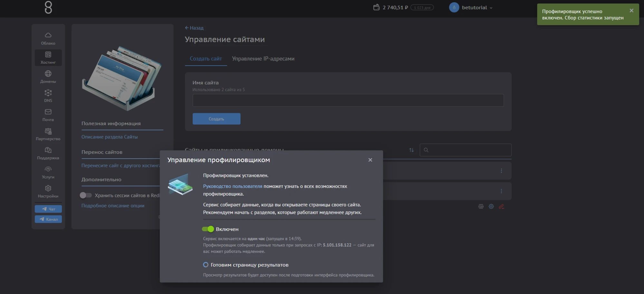Enable storing site sessions in Redis

86,195
